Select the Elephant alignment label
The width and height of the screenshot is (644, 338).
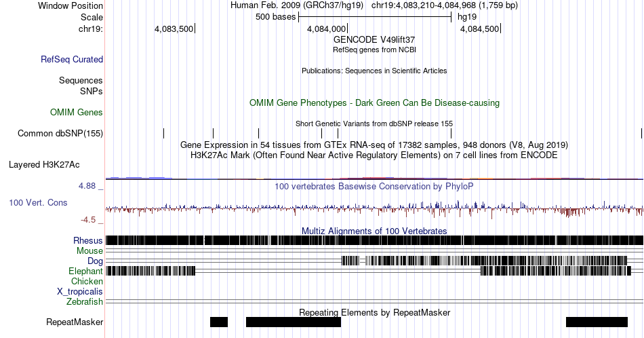click(x=86, y=271)
